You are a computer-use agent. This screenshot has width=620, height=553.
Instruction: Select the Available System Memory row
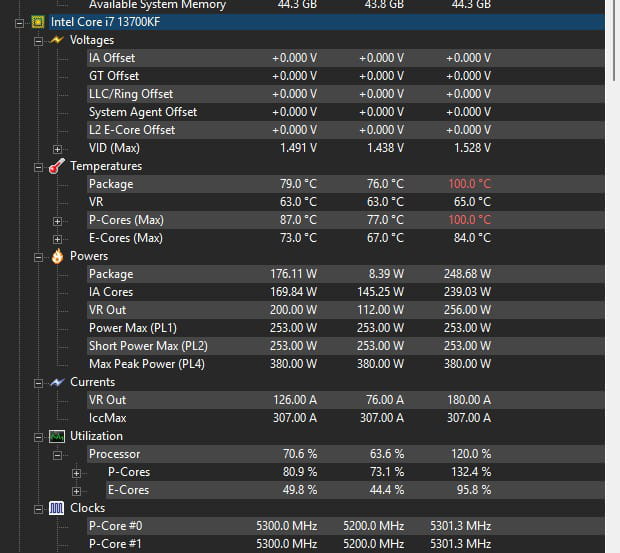tap(346, 5)
